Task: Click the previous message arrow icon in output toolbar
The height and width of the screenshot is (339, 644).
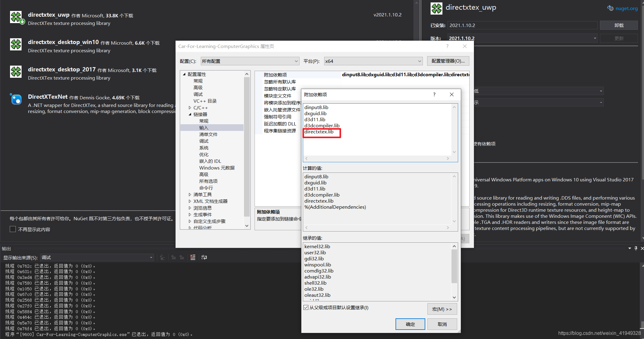Action: pyautogui.click(x=173, y=257)
